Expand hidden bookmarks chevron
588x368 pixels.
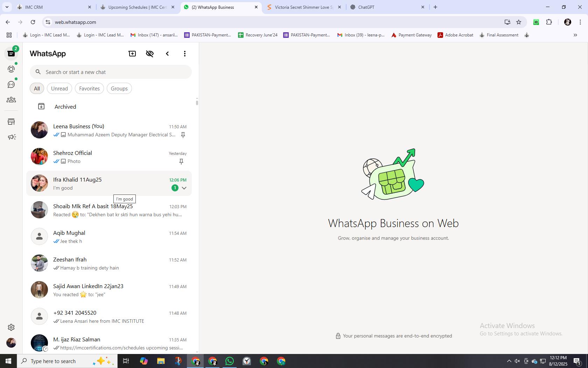tap(575, 35)
